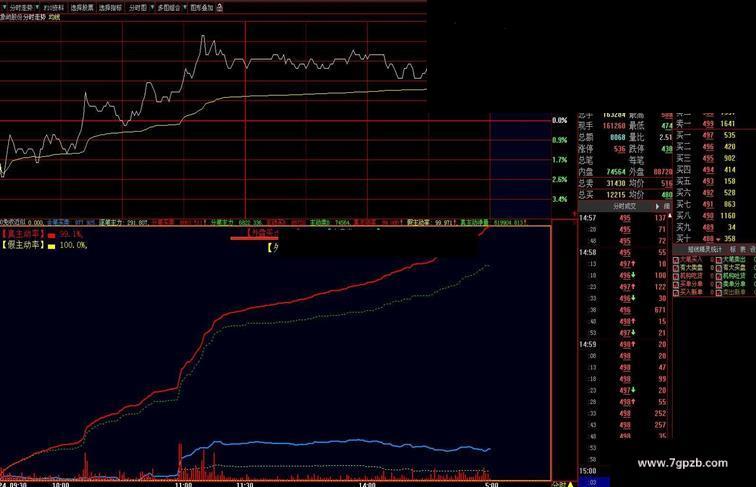Click 图形叠加 in the toolbar
This screenshot has height=487, width=756.
[x=202, y=8]
